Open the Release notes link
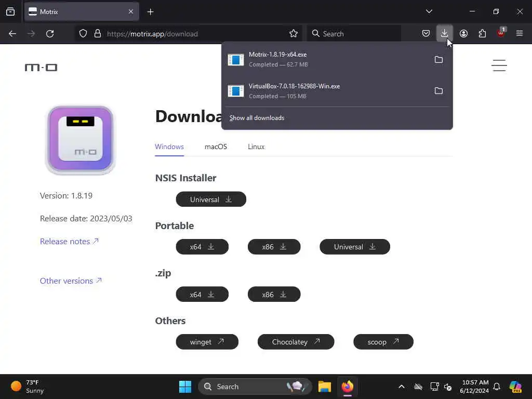 69,241
